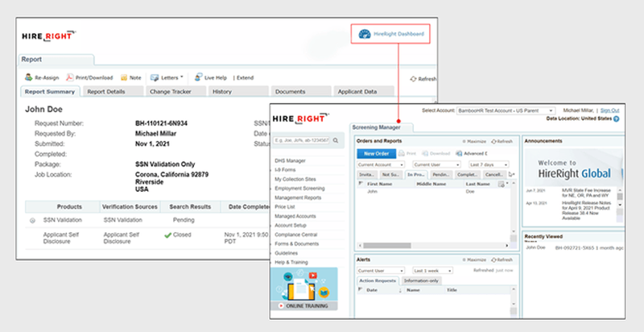
Task: Click the Search Results column header
Action: click(190, 206)
